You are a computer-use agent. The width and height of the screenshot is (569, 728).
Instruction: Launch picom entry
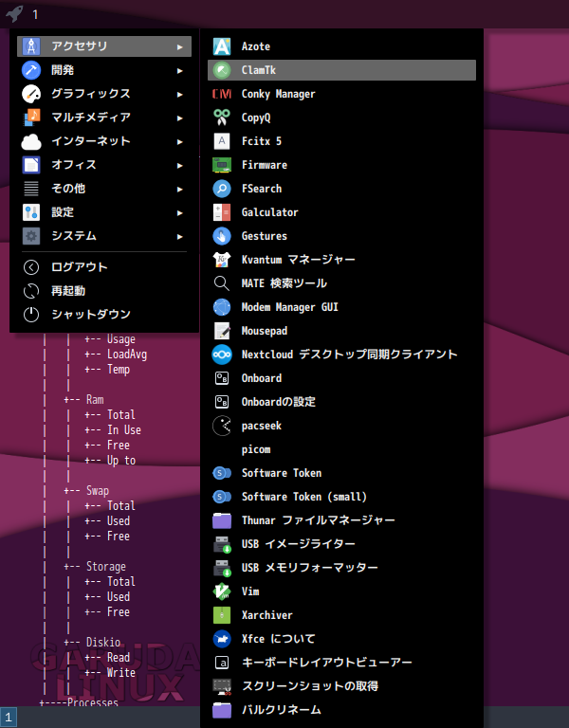click(x=341, y=449)
